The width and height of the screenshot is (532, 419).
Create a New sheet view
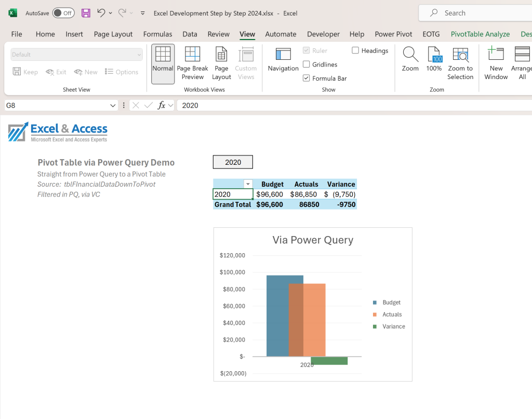pyautogui.click(x=86, y=72)
